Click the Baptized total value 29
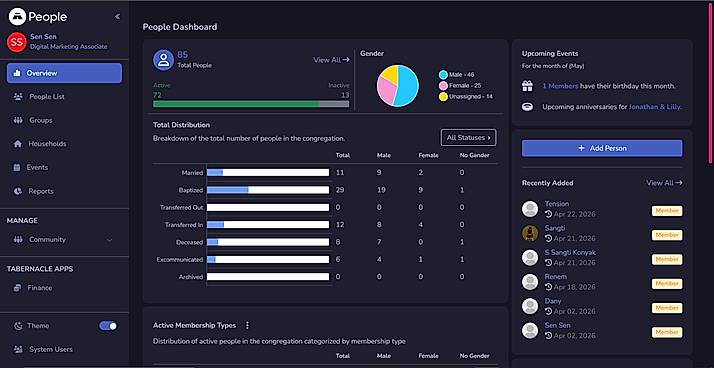The image size is (714, 368). (x=340, y=190)
